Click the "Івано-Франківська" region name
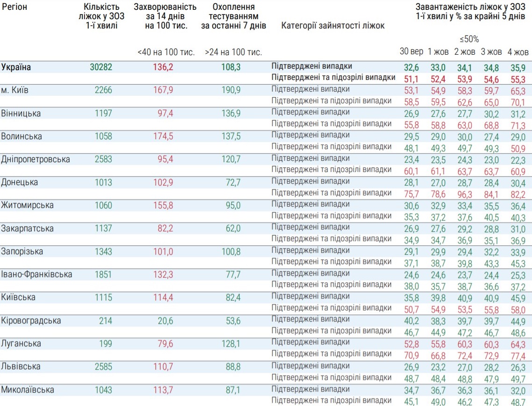The height and width of the screenshot is (406, 532). click(36, 274)
